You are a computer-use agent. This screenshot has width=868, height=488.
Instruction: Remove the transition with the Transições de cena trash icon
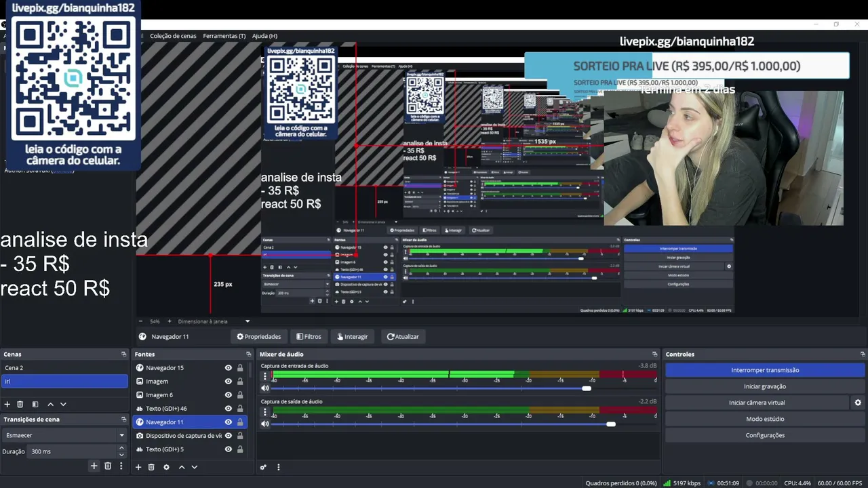tap(108, 466)
